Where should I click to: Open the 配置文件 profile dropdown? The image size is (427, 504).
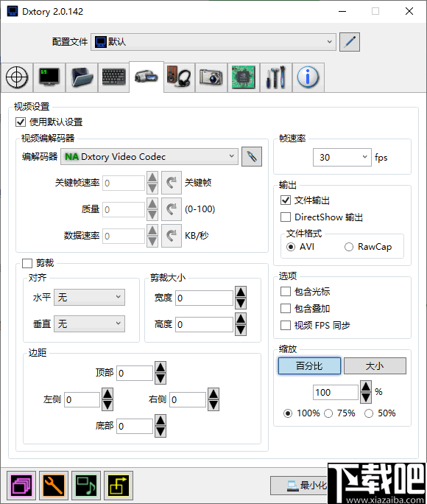coord(213,42)
